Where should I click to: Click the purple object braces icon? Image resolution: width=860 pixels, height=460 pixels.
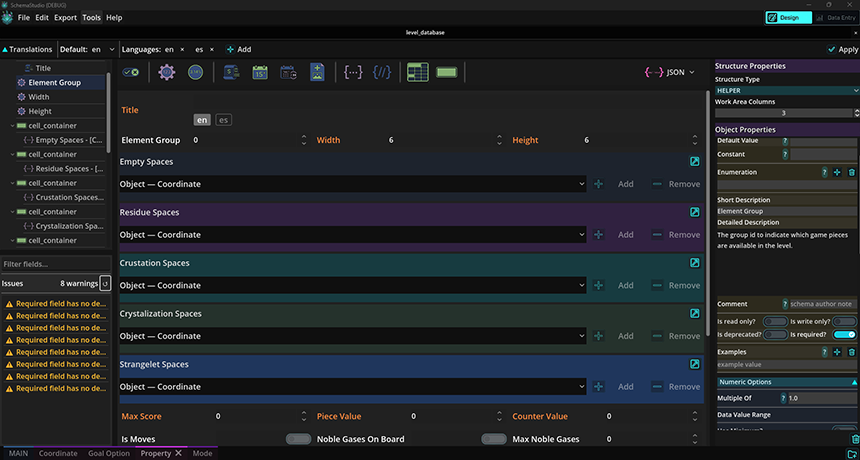353,72
